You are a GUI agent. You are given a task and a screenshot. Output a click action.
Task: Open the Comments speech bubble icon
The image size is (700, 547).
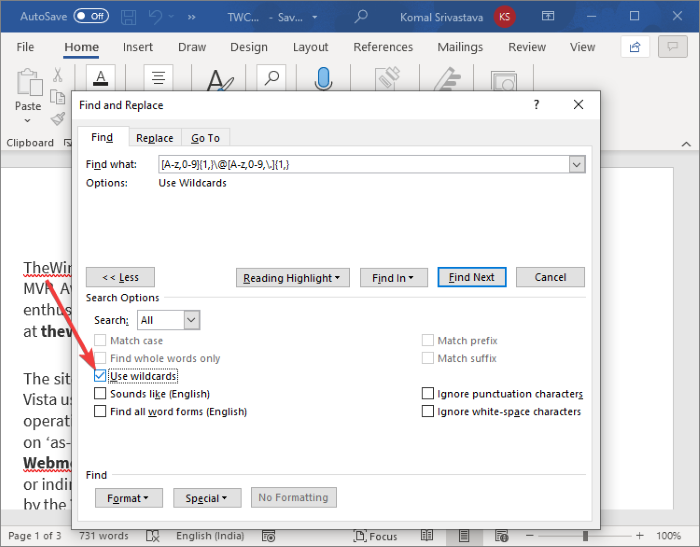[673, 46]
